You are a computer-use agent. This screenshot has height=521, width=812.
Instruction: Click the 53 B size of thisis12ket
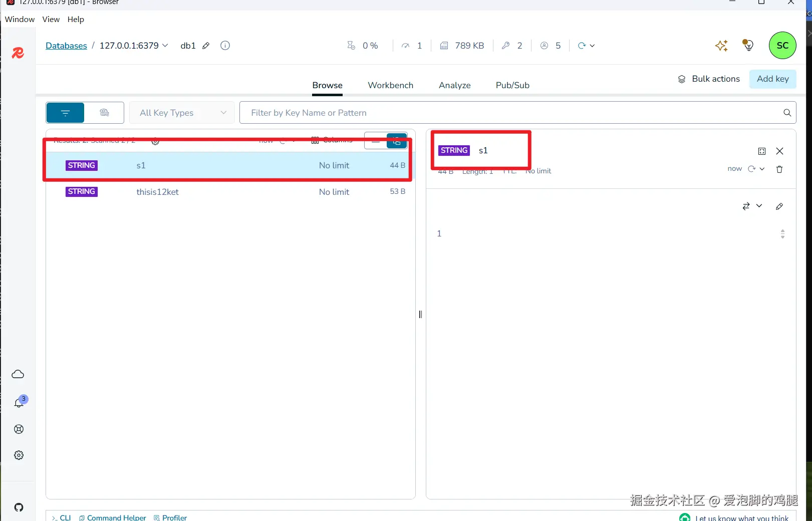[398, 191]
